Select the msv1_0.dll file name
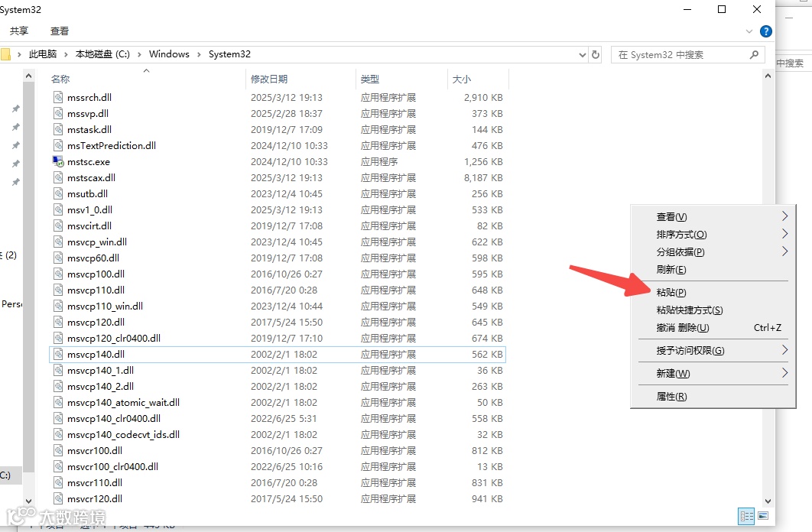The image size is (812, 532). [x=89, y=209]
